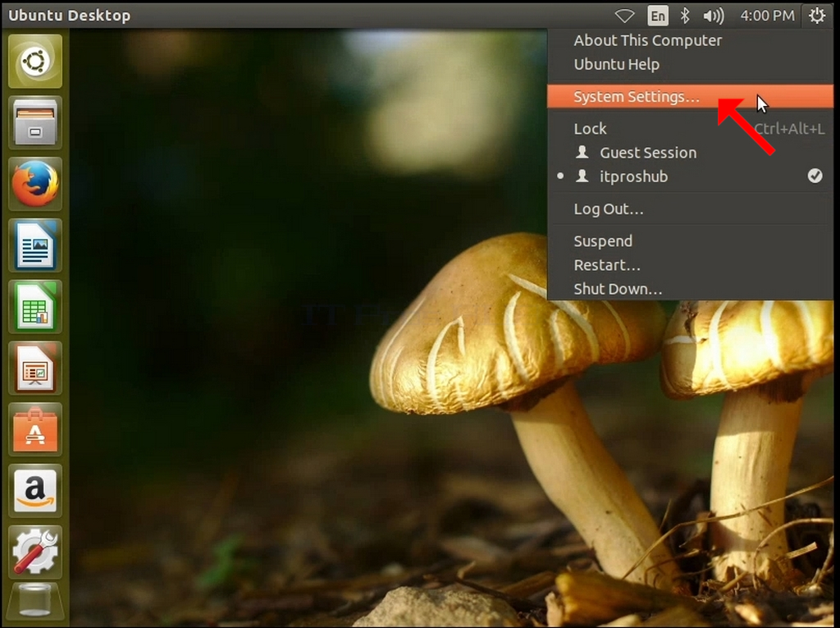The image size is (840, 628).
Task: Launch Firefox web browser
Action: tap(35, 184)
